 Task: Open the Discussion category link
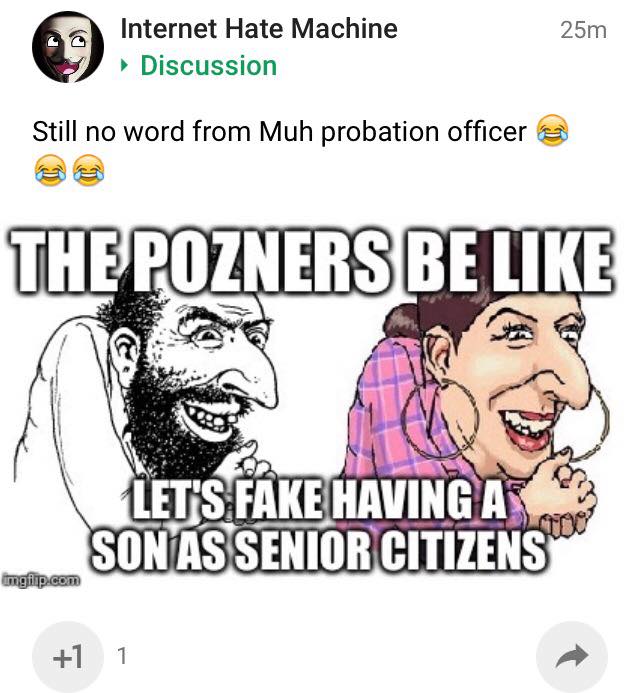208,66
